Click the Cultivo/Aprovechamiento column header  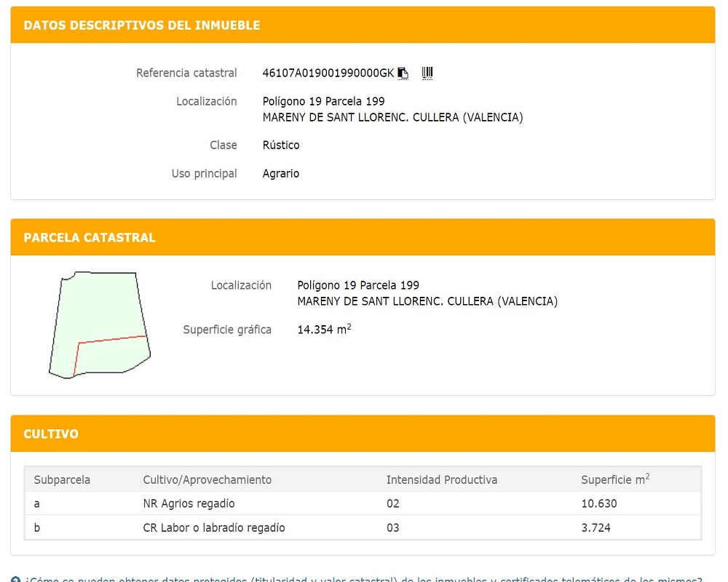point(207,480)
